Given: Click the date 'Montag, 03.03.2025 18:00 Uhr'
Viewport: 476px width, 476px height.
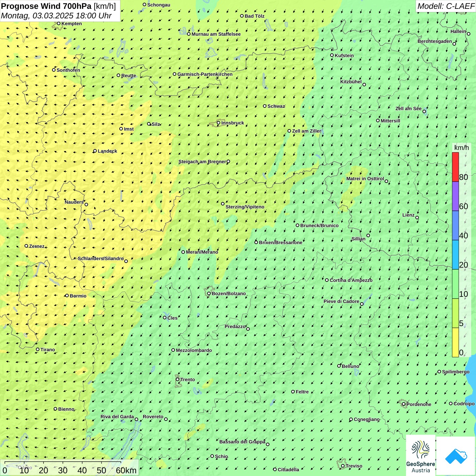Looking at the screenshot, I should tap(56, 16).
